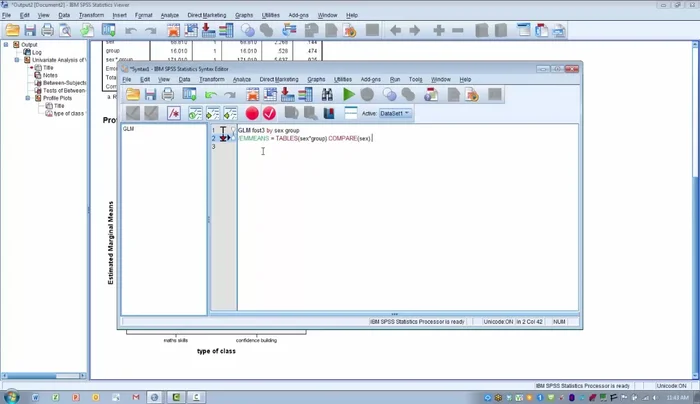This screenshot has width=700, height=404.
Task: Open Tools menu in Syntax Editor
Action: click(415, 79)
